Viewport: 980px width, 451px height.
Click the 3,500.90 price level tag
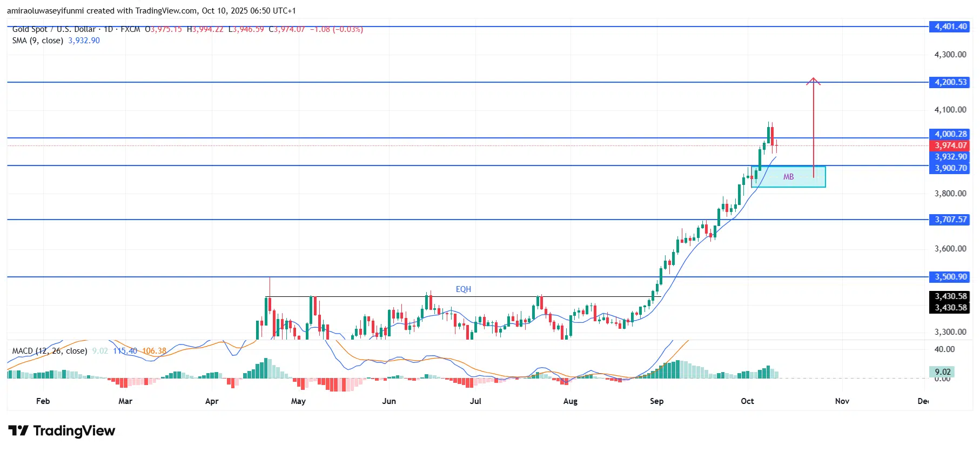click(950, 277)
